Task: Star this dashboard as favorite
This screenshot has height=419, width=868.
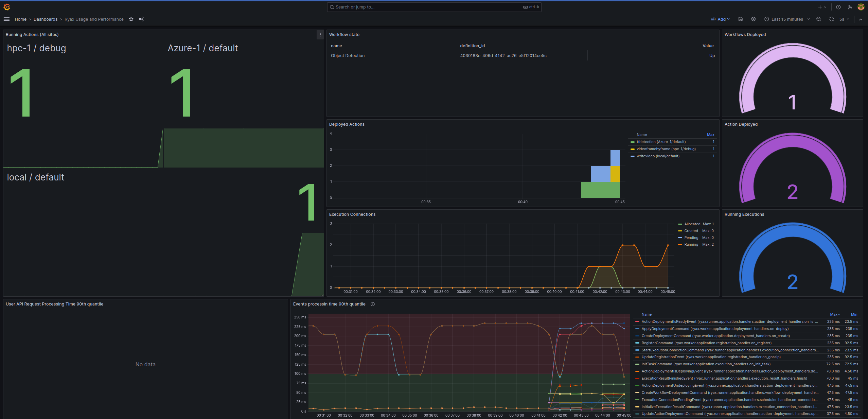Action: coord(131,19)
